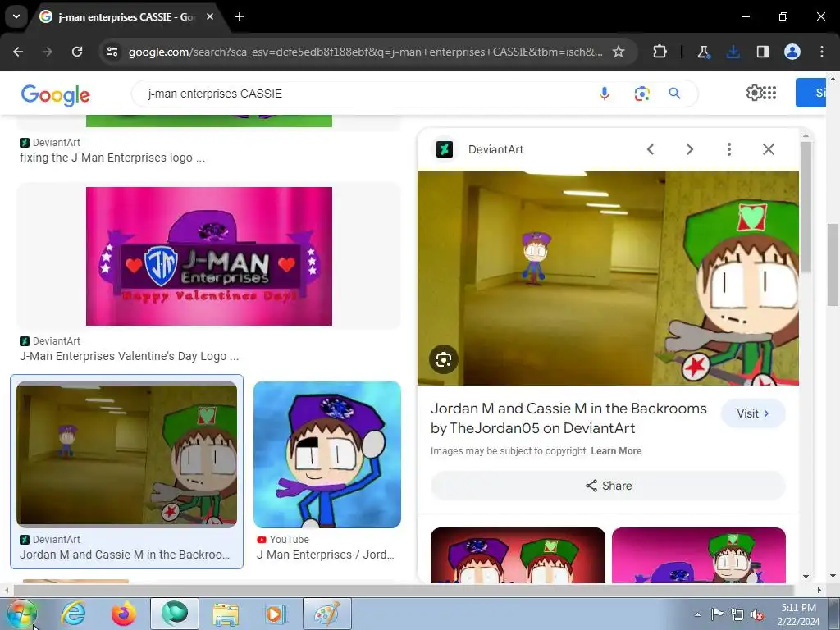Click the Share button
The width and height of the screenshot is (840, 630).
click(608, 486)
